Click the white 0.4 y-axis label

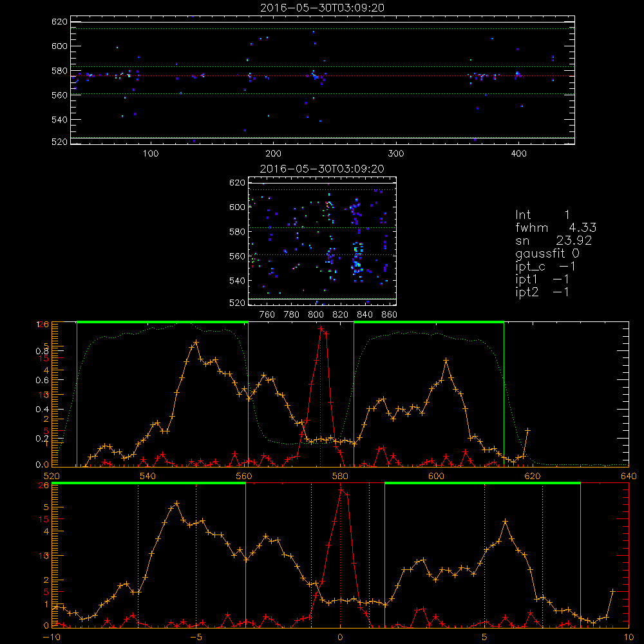coord(42,409)
